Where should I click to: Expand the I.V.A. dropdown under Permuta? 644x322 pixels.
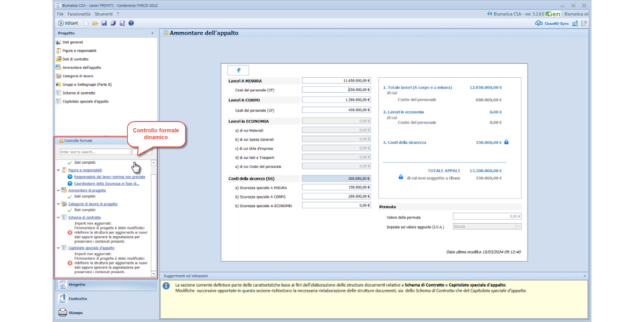point(518,226)
